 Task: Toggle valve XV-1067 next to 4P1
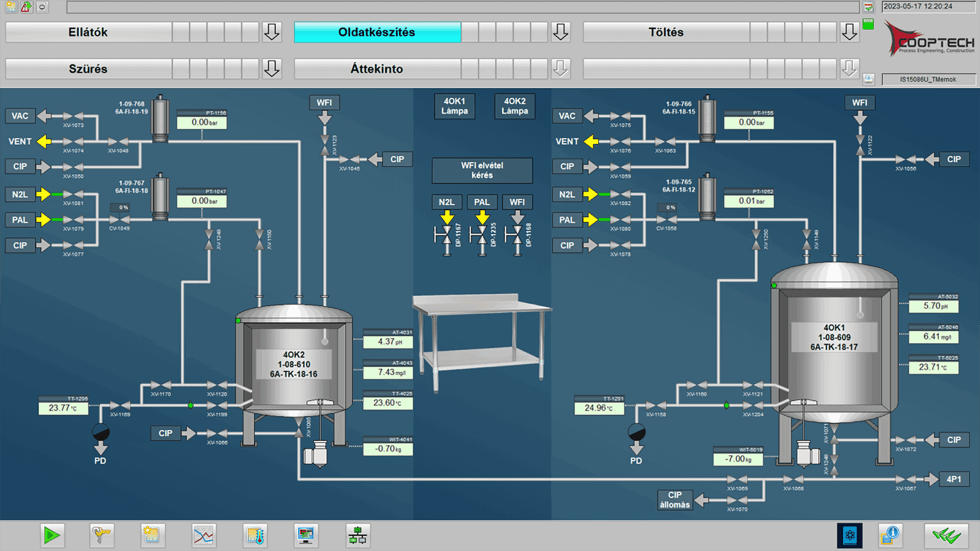[x=906, y=479]
